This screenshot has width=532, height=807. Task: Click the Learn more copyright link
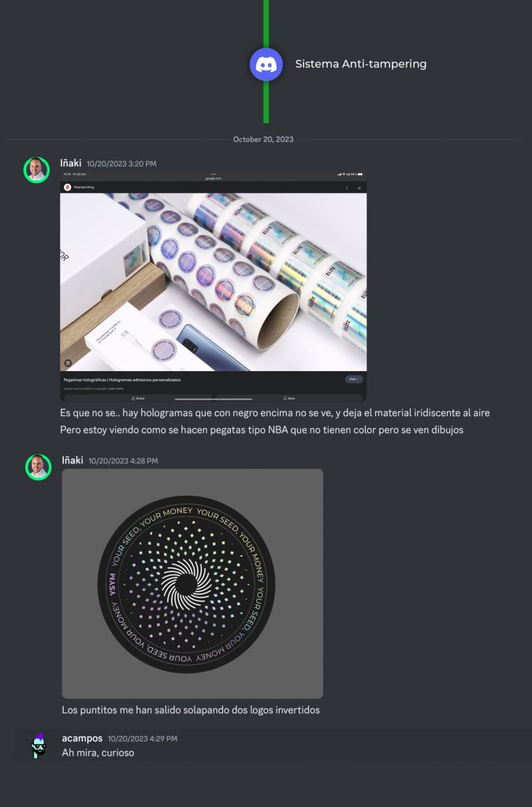tap(116, 389)
